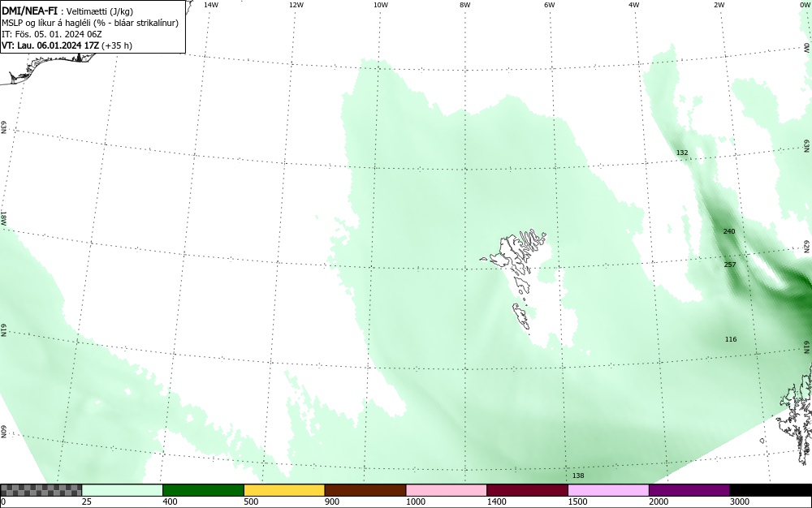Viewport: 812px width, 508px height.
Task: Click the black above-3000 legend swatch
Action: tap(771, 490)
